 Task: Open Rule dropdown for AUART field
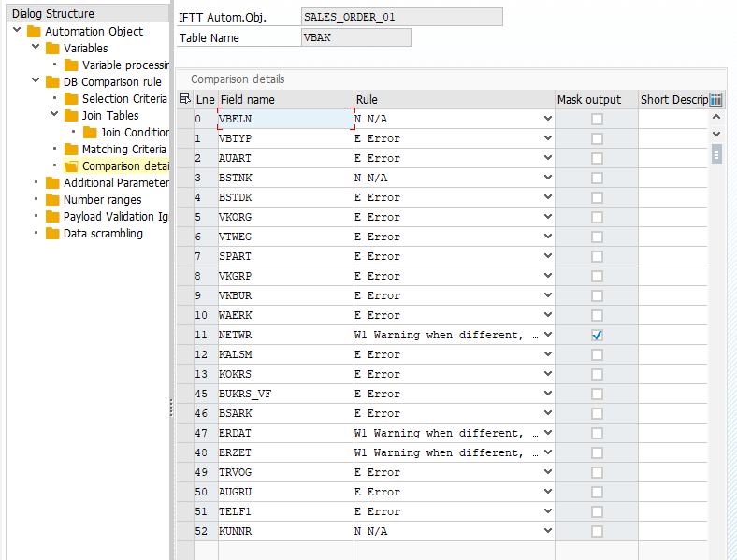point(547,158)
